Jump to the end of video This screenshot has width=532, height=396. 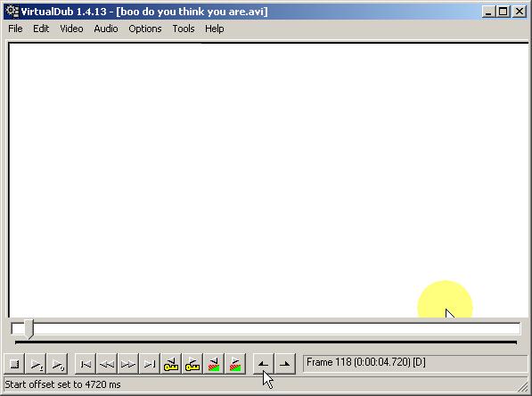tap(150, 364)
